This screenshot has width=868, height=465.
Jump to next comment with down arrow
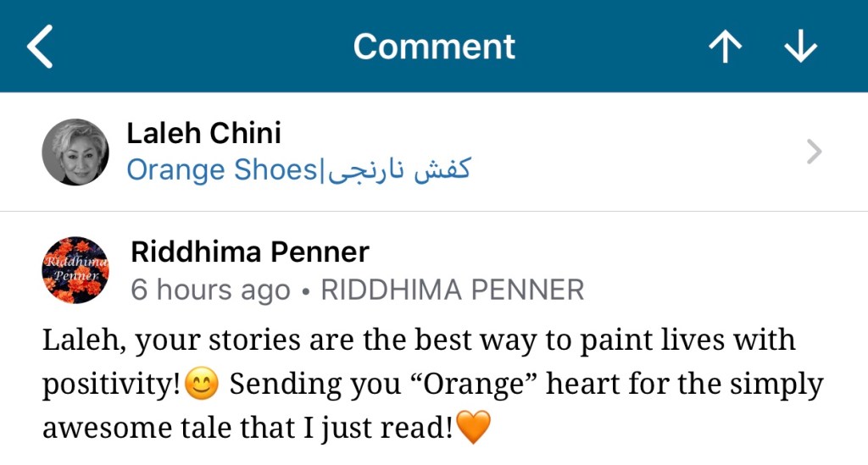point(800,47)
